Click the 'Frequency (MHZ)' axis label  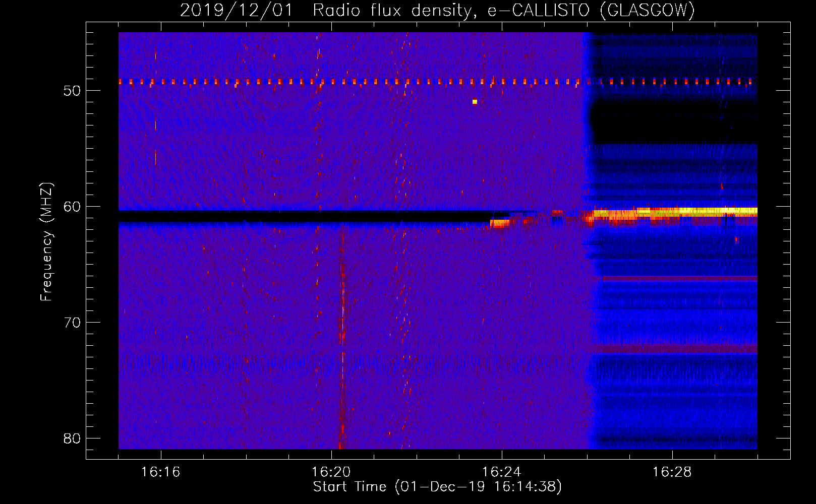click(46, 242)
